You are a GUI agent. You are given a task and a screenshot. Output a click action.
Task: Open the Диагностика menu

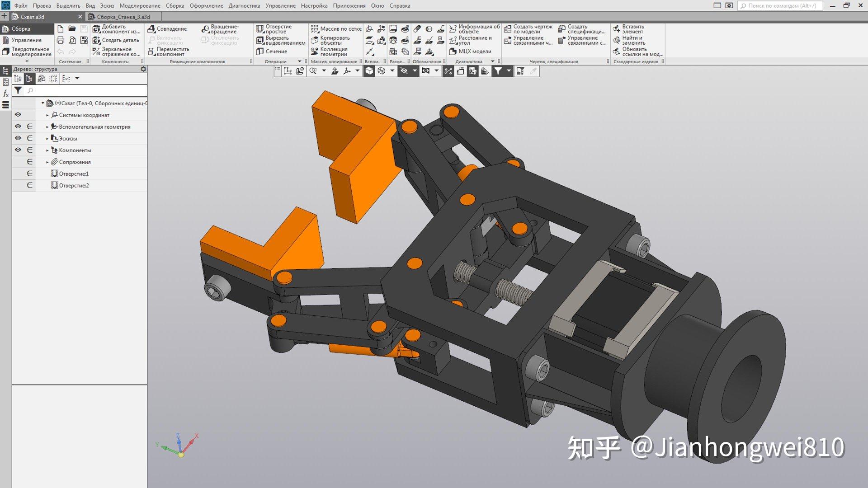(245, 6)
